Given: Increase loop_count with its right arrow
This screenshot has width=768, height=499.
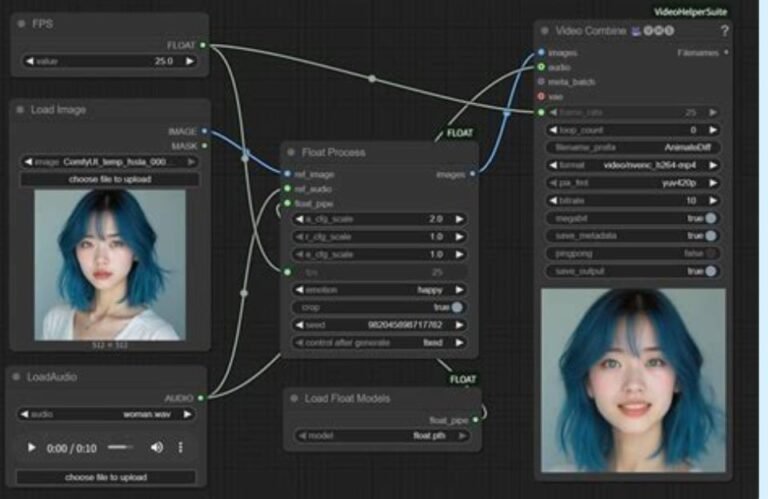Looking at the screenshot, I should [x=713, y=130].
